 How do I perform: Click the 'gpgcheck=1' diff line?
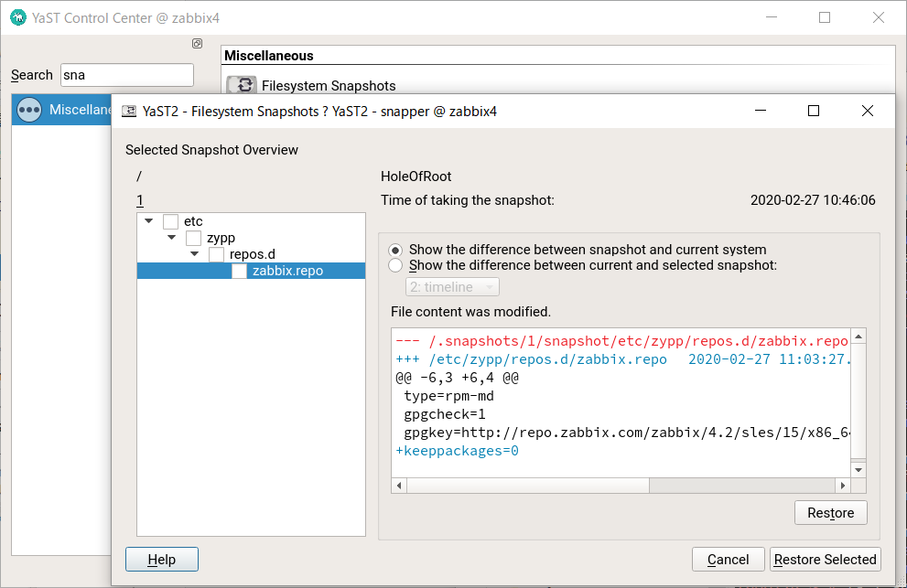445,414
